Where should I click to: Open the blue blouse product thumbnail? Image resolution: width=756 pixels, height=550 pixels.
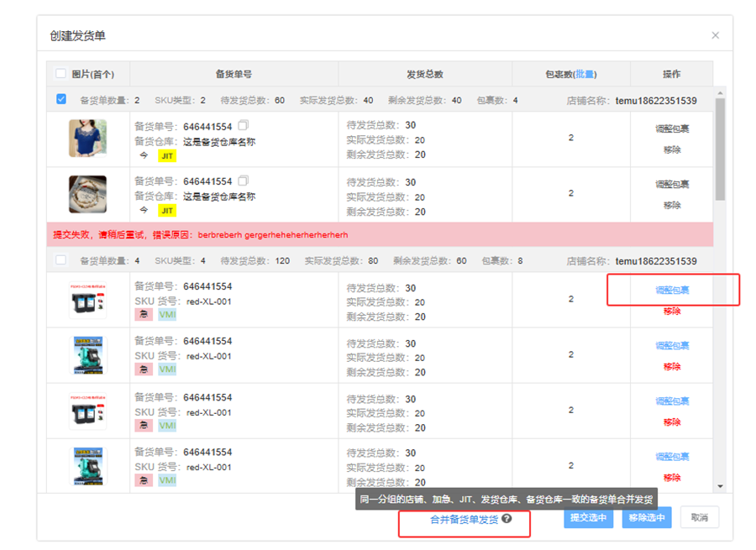[87, 139]
